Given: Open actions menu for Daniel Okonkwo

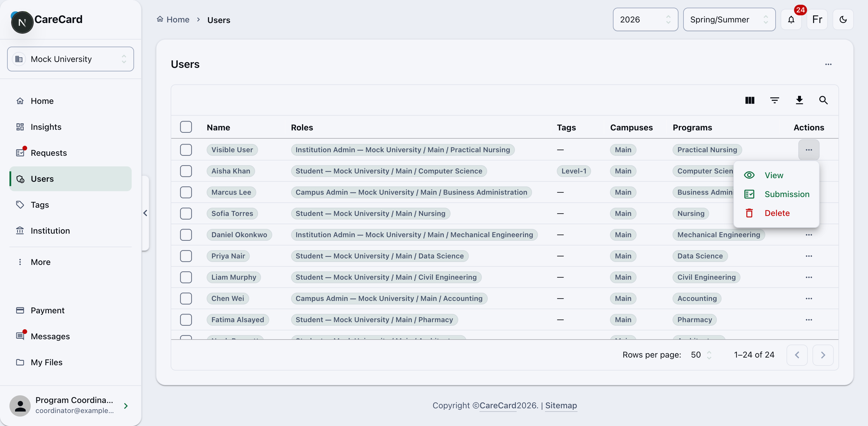Looking at the screenshot, I should [809, 235].
